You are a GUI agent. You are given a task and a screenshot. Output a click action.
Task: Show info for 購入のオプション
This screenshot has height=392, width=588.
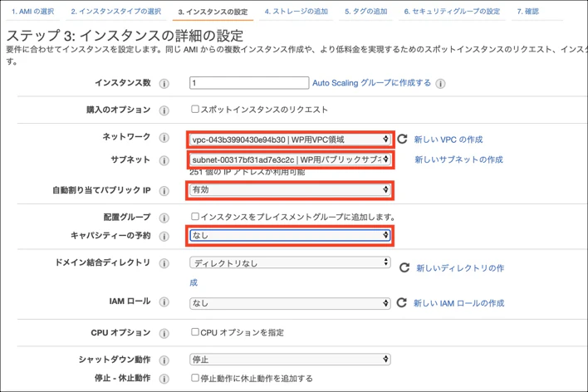pos(164,110)
